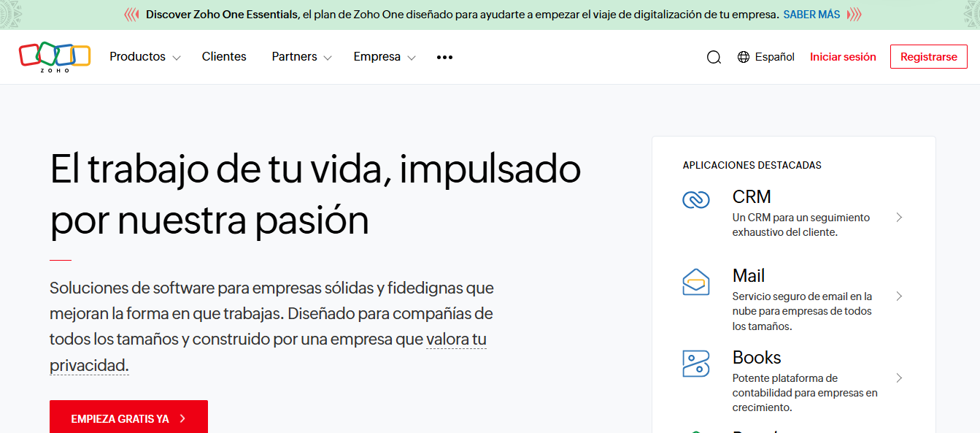Expand the Partners menu
The width and height of the screenshot is (980, 433).
point(301,56)
